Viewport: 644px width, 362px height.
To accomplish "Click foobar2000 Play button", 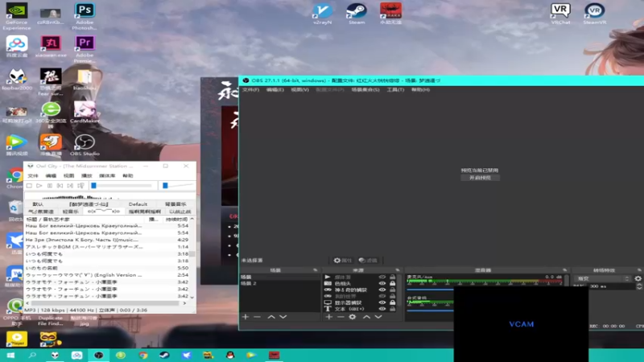I will (39, 186).
